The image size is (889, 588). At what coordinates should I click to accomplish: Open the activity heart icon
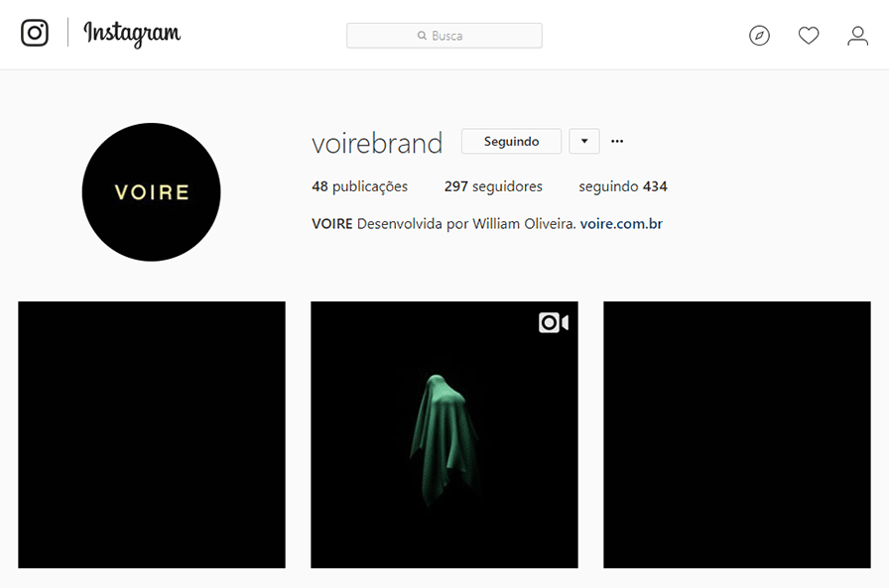809,36
